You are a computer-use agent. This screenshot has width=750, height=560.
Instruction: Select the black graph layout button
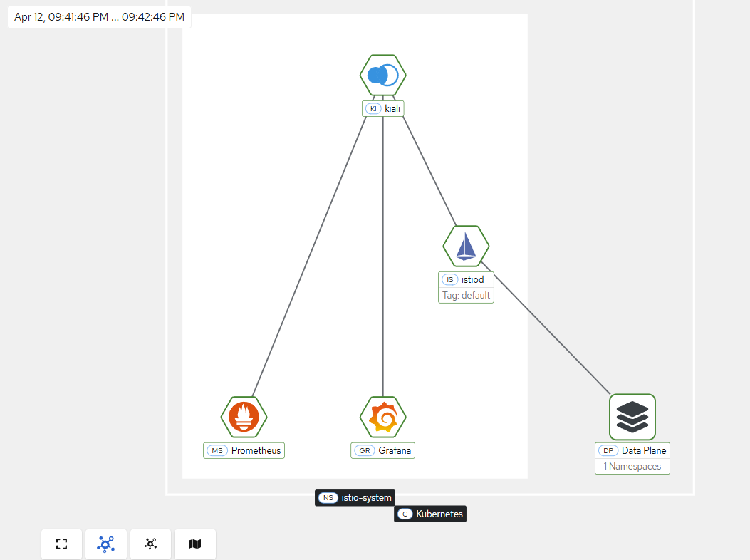(151, 544)
